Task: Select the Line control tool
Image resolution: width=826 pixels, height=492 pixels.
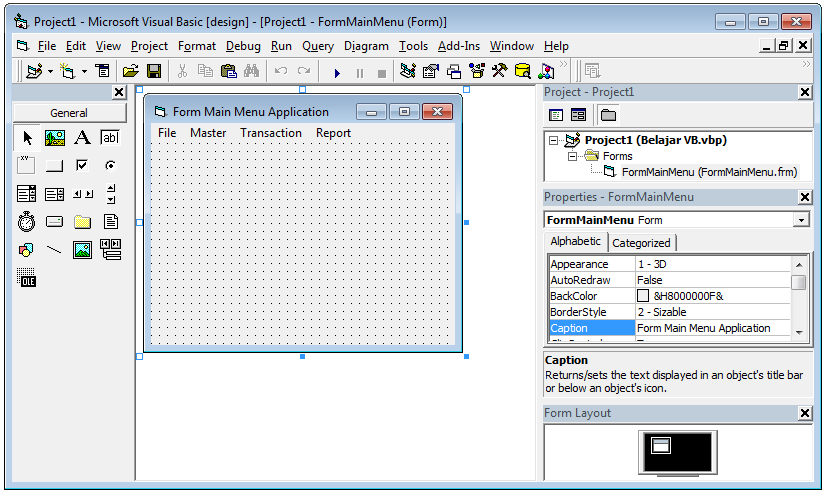Action: pos(54,250)
